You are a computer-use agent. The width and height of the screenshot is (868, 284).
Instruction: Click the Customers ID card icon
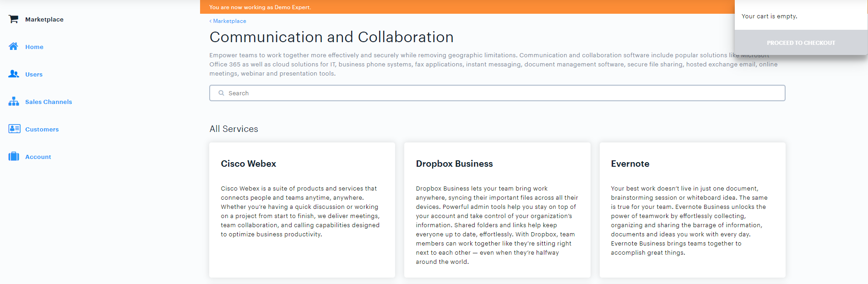tap(14, 129)
